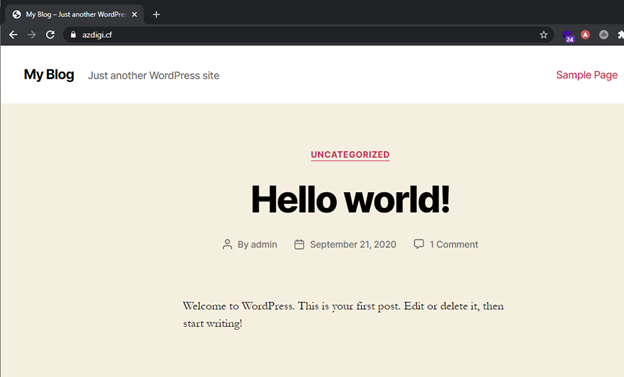Click the azdigi.cf address bar

pyautogui.click(x=308, y=35)
